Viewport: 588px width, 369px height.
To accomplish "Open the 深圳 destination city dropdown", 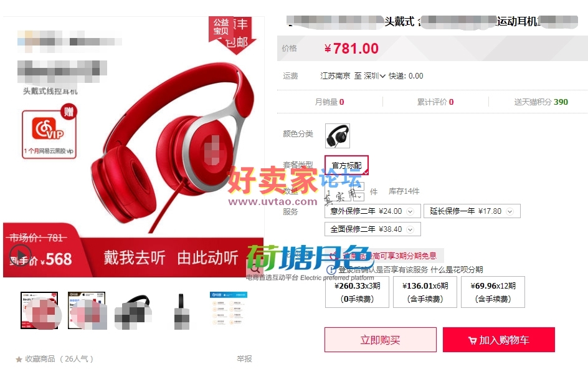I will pyautogui.click(x=374, y=76).
